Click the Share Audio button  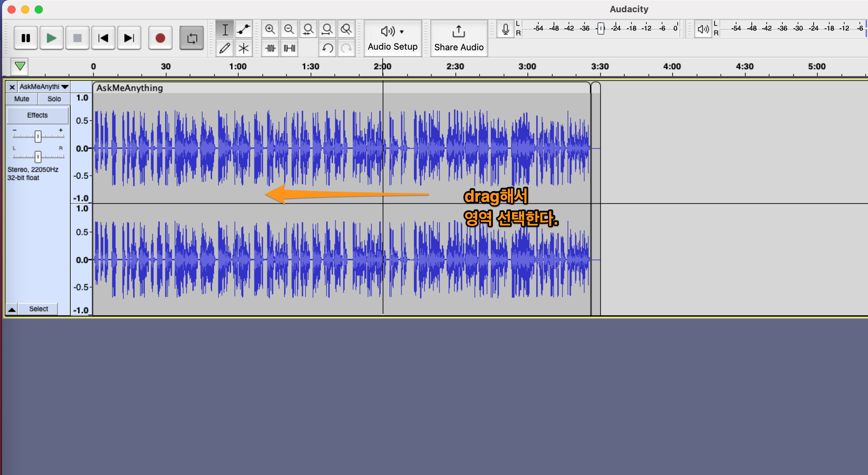click(x=458, y=38)
